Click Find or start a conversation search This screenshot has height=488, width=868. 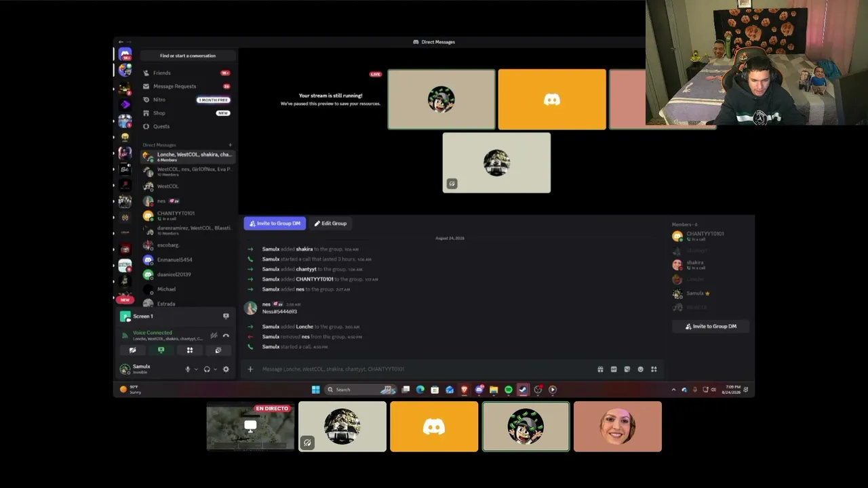[188, 56]
